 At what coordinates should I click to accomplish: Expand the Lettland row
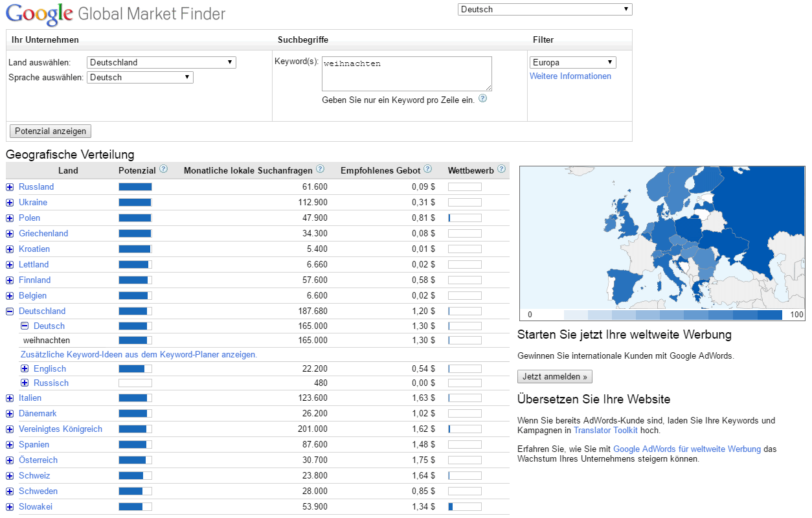click(x=10, y=265)
